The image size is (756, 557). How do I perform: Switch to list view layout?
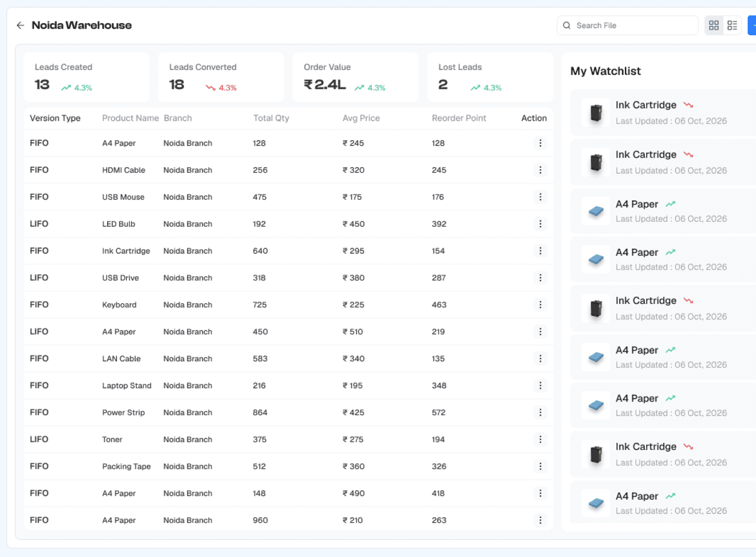[732, 25]
